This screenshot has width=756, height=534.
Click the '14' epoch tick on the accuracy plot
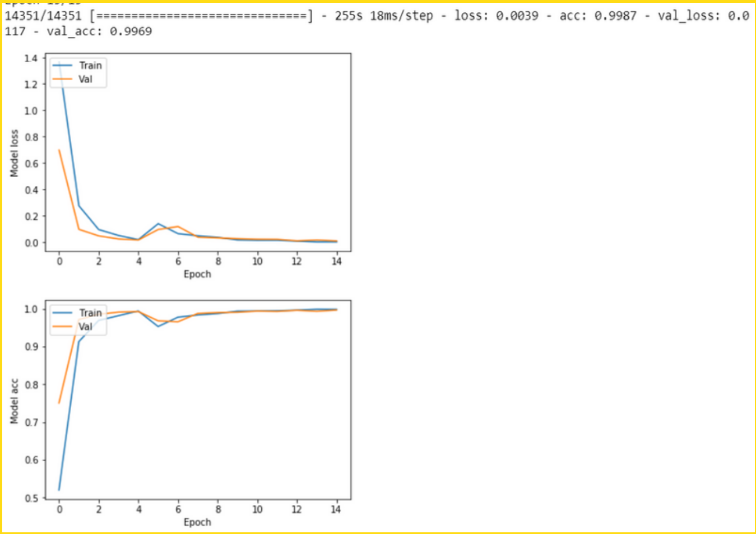[336, 509]
